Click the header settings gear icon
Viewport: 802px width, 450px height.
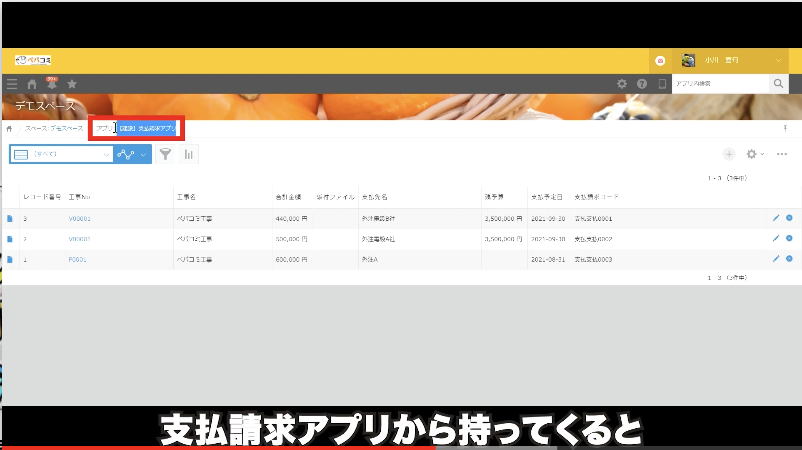tap(622, 84)
